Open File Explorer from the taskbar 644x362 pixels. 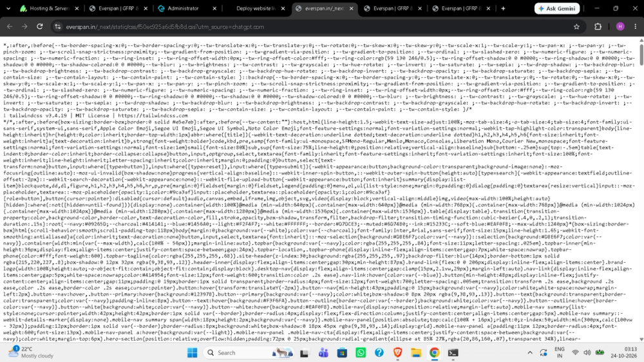416,352
